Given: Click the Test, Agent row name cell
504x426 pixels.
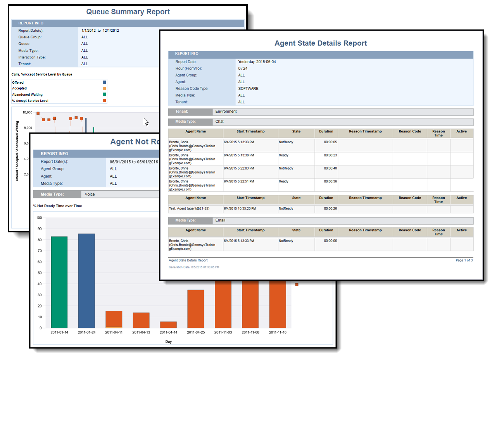Looking at the screenshot, I should (x=189, y=209).
